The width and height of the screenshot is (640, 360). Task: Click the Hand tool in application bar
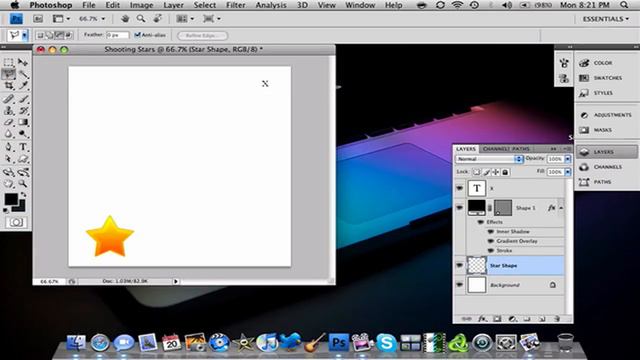click(125, 19)
